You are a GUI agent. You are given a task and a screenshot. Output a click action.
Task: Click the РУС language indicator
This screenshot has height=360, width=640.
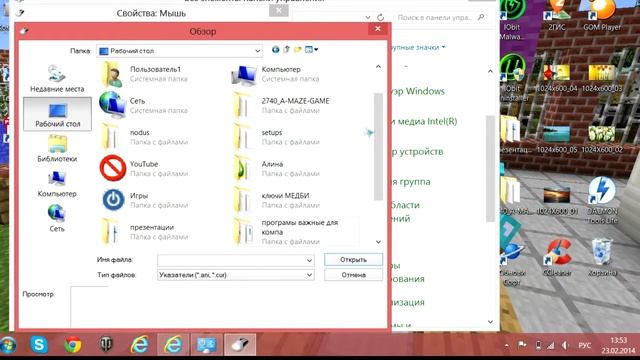(x=584, y=345)
